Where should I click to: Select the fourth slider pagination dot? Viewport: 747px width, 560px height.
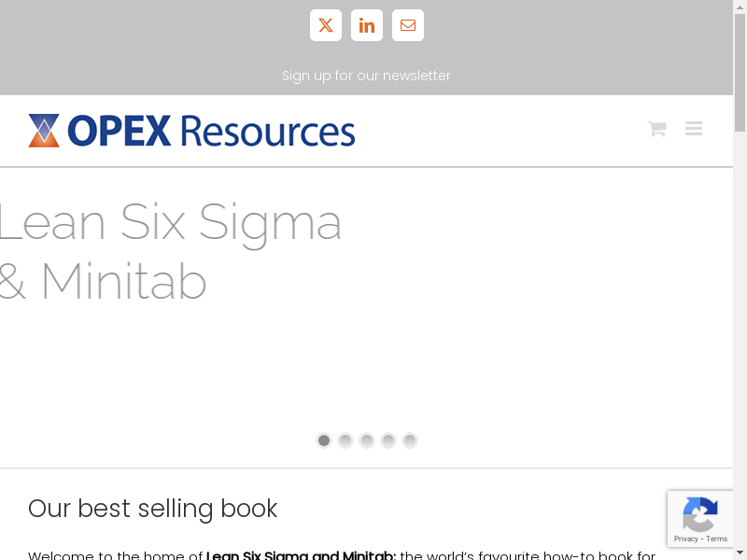[388, 441]
